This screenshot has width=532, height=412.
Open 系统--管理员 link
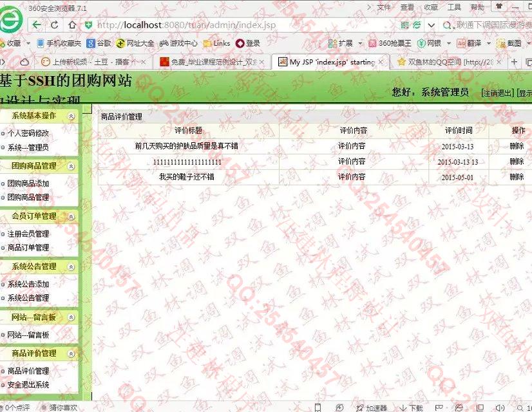(x=28, y=147)
